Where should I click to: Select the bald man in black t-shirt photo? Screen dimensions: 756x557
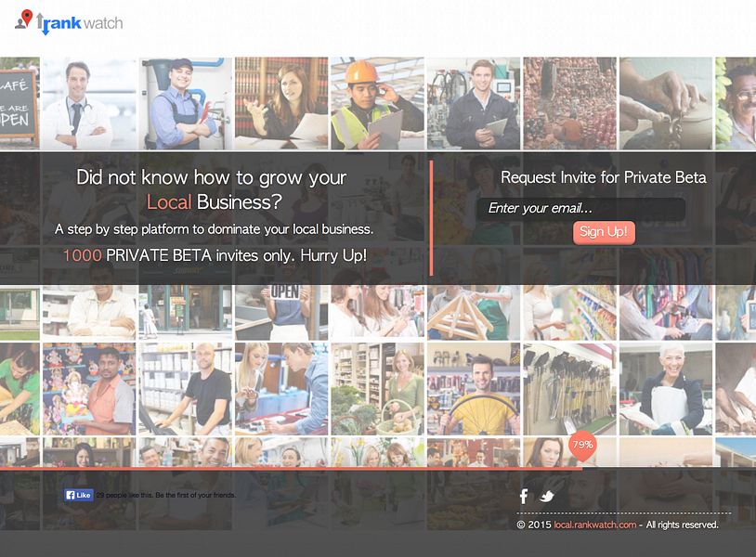(x=185, y=389)
